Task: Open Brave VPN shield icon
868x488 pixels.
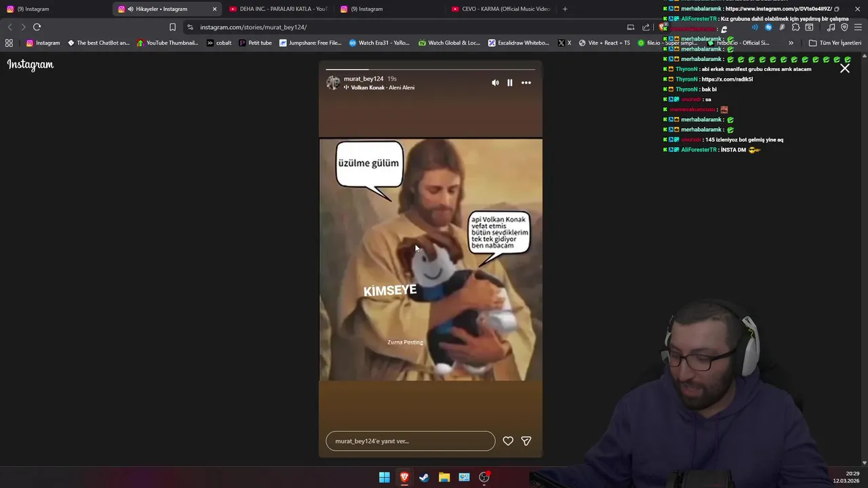Action: [844, 27]
